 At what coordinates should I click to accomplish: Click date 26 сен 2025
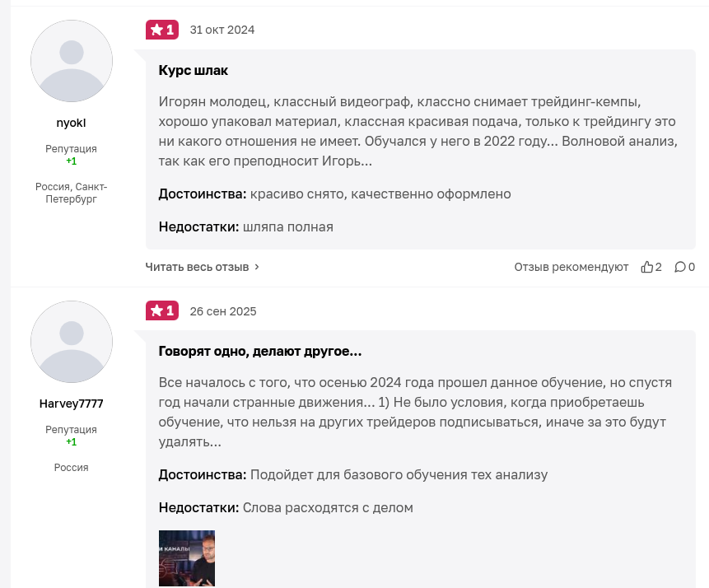point(223,311)
